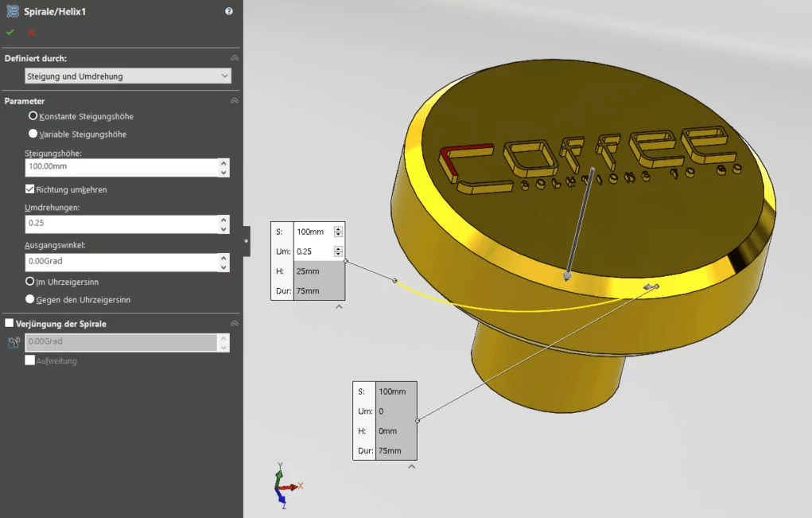Collapse the Definiert durch section

(x=234, y=57)
